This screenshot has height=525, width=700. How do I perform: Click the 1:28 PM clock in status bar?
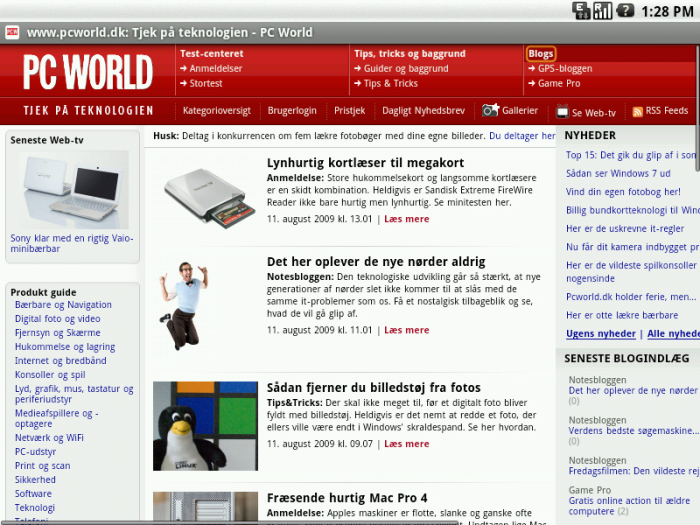click(x=667, y=11)
